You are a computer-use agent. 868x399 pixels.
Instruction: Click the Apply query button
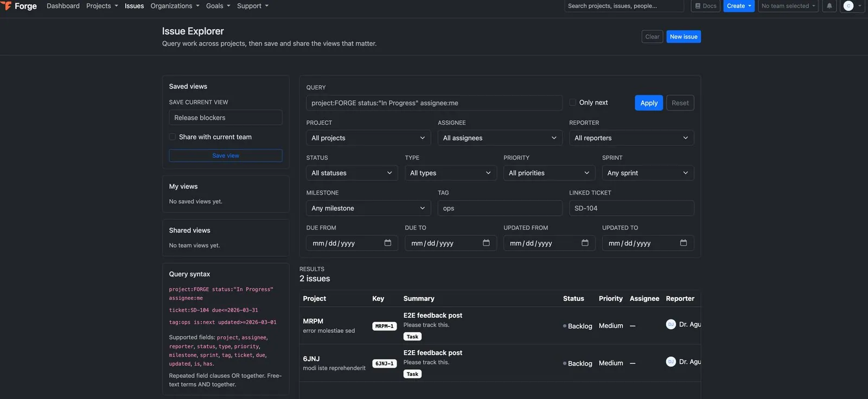649,103
